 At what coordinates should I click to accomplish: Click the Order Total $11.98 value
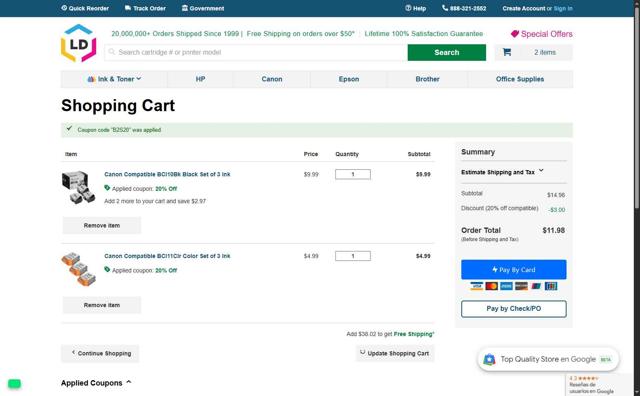click(553, 230)
